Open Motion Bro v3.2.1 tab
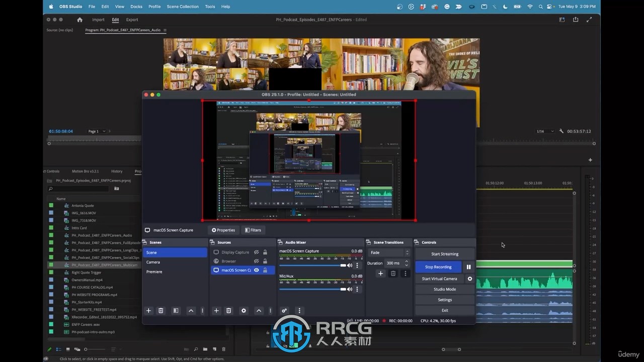 [85, 171]
